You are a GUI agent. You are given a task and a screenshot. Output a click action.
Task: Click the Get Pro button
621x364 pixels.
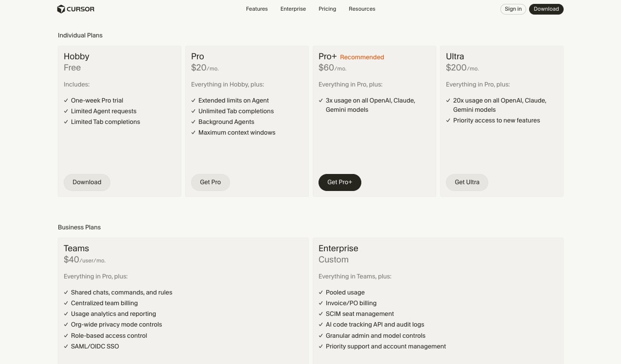tap(210, 182)
